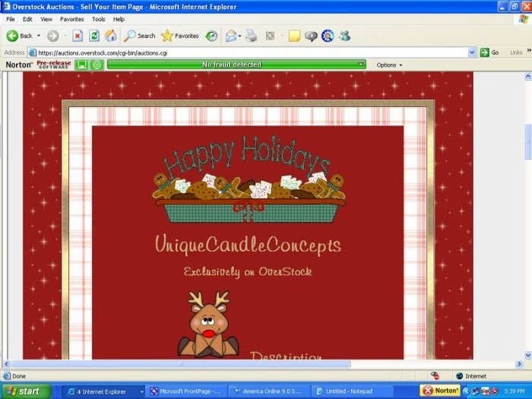The image size is (532, 399).
Task: Click Norton green globe icon
Action: click(97, 65)
